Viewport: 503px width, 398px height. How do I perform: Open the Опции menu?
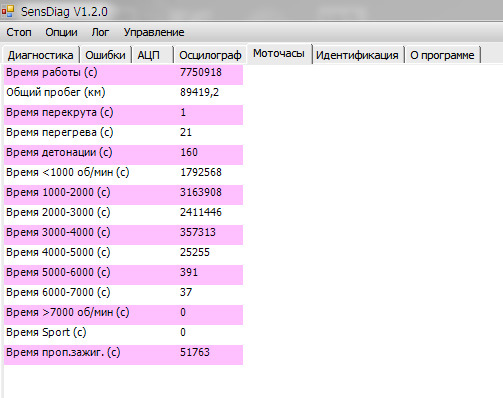click(x=61, y=32)
